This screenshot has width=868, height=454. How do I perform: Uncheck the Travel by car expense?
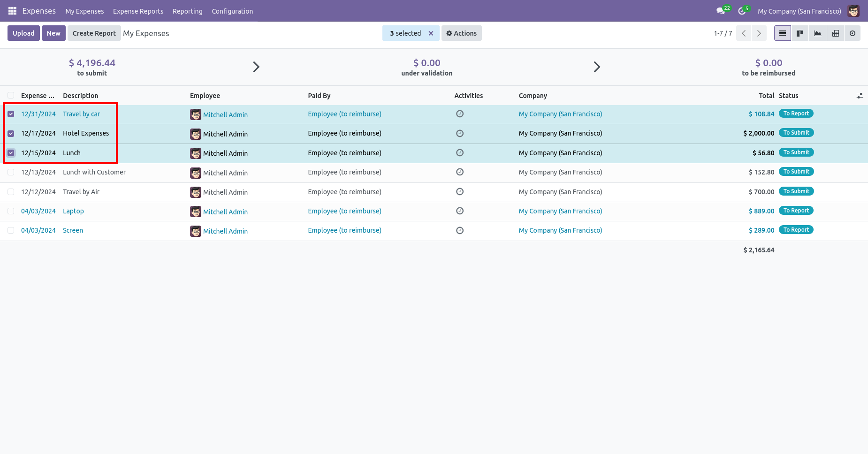pyautogui.click(x=11, y=114)
